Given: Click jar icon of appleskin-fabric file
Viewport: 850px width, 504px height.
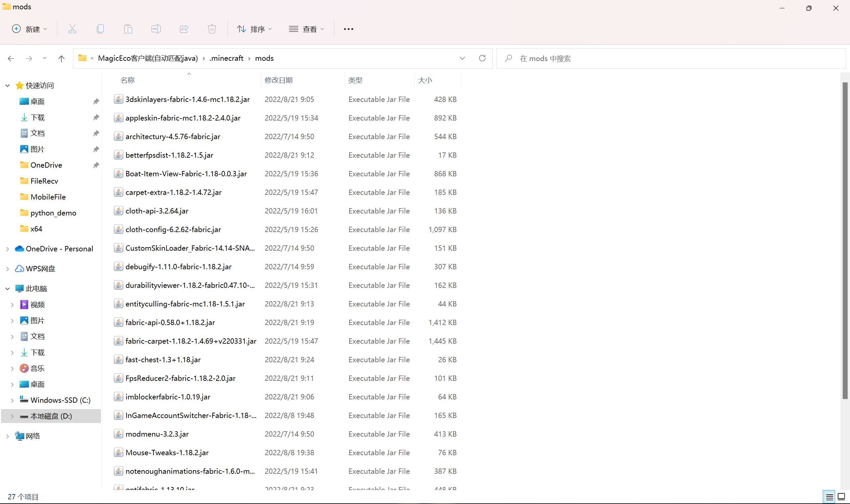Looking at the screenshot, I should click(x=118, y=118).
